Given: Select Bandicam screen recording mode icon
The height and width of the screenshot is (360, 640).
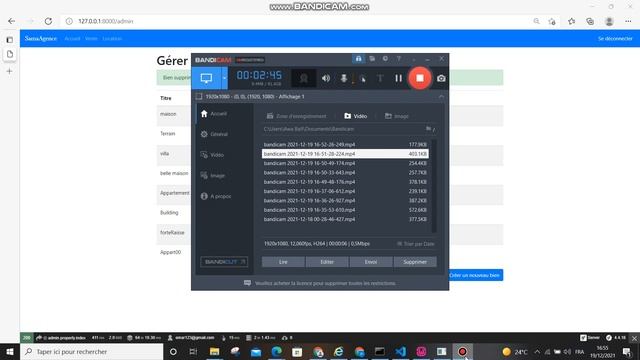Looking at the screenshot, I should point(206,78).
